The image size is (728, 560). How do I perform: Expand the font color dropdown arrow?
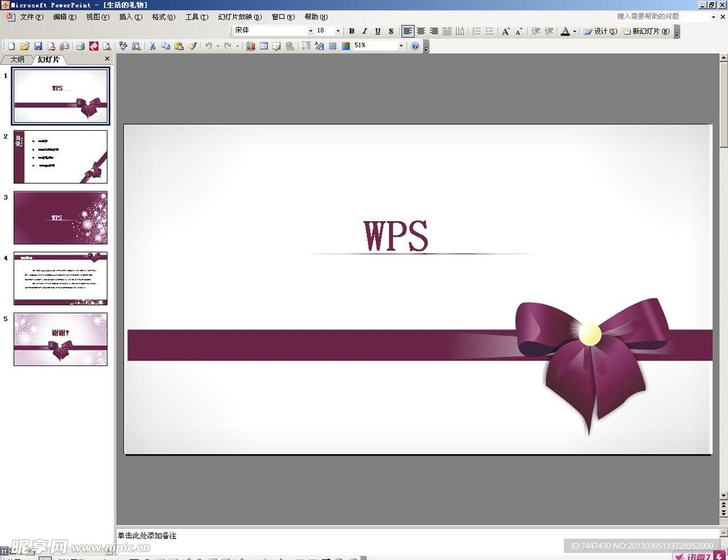(x=574, y=31)
